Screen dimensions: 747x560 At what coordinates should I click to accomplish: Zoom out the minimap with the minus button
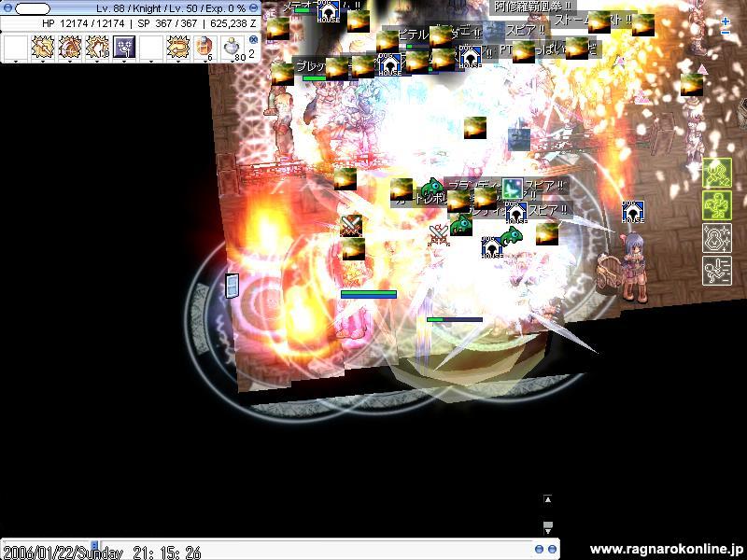(726, 33)
